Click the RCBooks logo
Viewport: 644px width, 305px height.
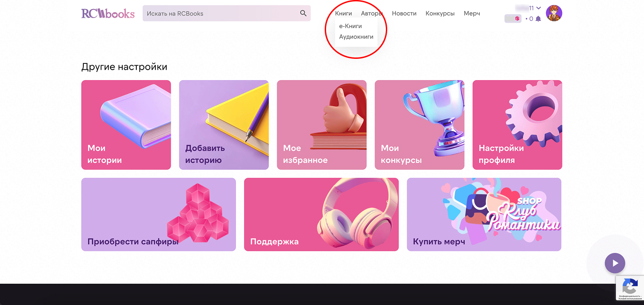pyautogui.click(x=108, y=14)
